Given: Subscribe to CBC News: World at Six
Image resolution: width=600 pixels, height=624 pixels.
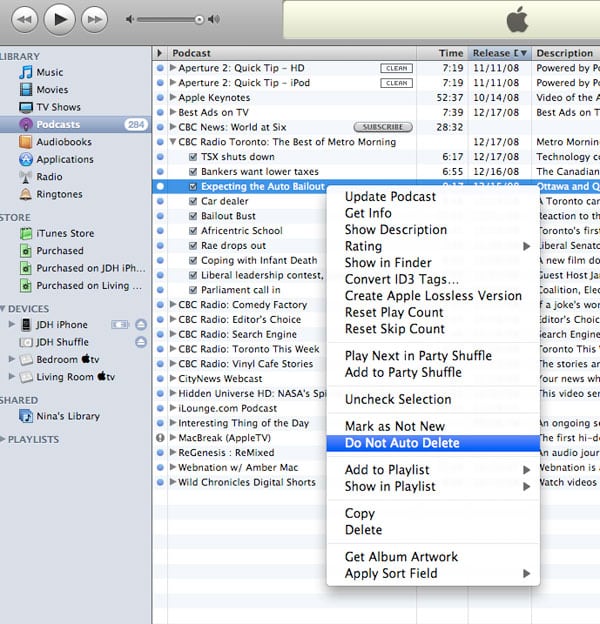Looking at the screenshot, I should click(x=383, y=127).
